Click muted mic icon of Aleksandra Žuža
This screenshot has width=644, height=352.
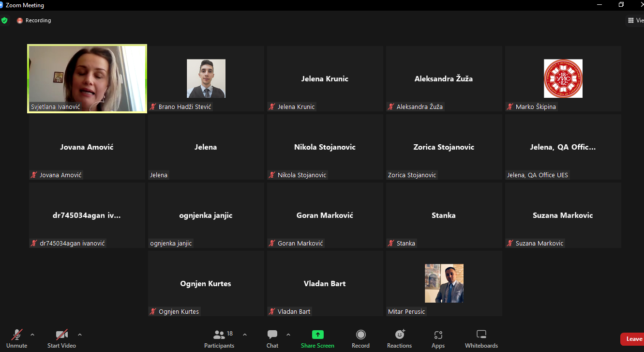click(391, 107)
